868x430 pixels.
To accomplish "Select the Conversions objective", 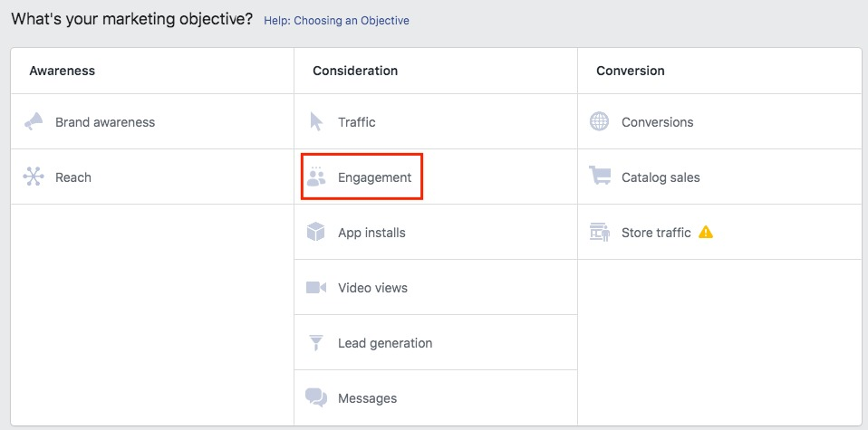I will click(x=657, y=122).
